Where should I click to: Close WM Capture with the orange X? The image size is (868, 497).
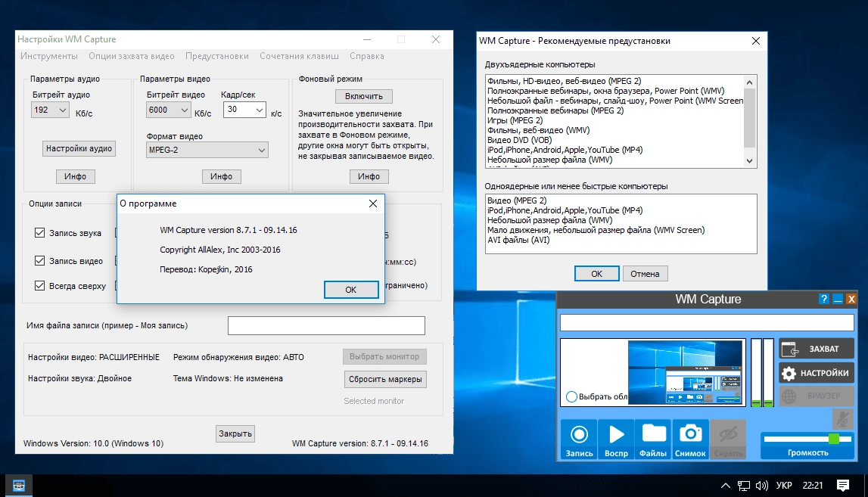[851, 299]
